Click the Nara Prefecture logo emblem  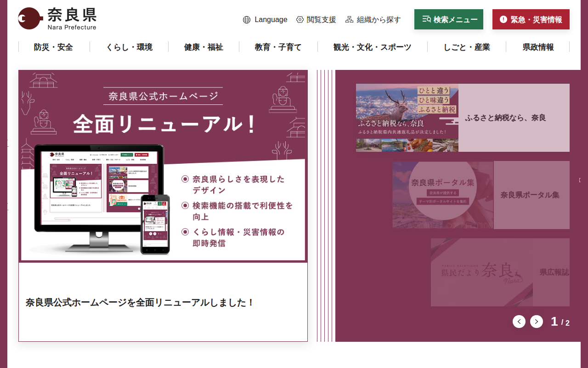pos(30,18)
